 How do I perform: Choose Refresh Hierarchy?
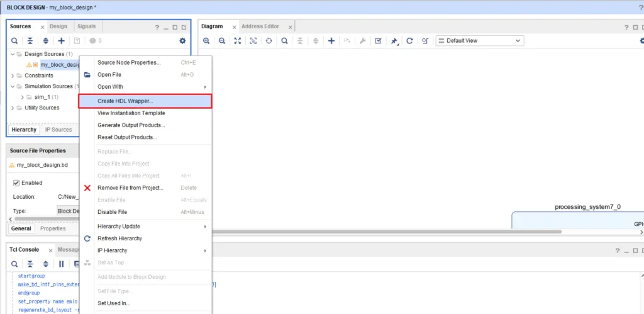[x=145, y=238]
